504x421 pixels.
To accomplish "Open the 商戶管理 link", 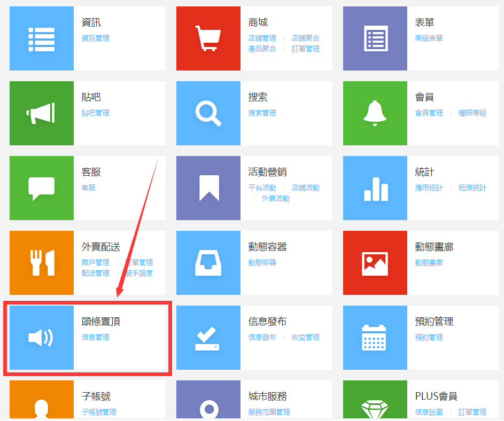I will point(96,262).
